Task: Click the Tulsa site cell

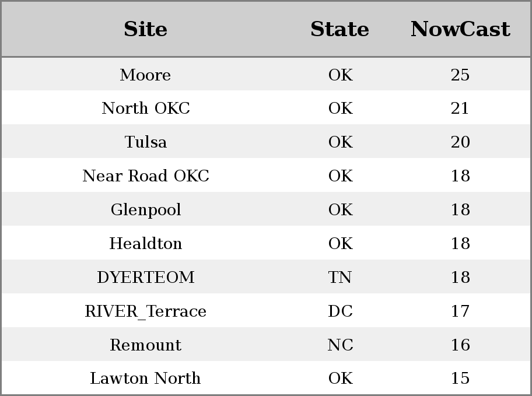Action: click(146, 142)
